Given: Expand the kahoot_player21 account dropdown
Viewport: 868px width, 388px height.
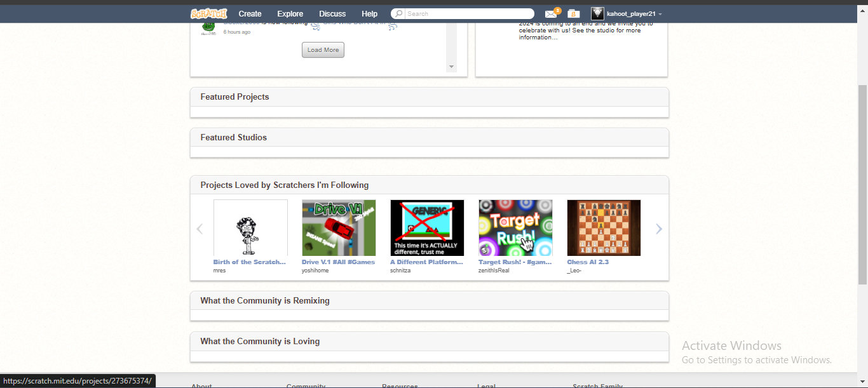Looking at the screenshot, I should [660, 14].
